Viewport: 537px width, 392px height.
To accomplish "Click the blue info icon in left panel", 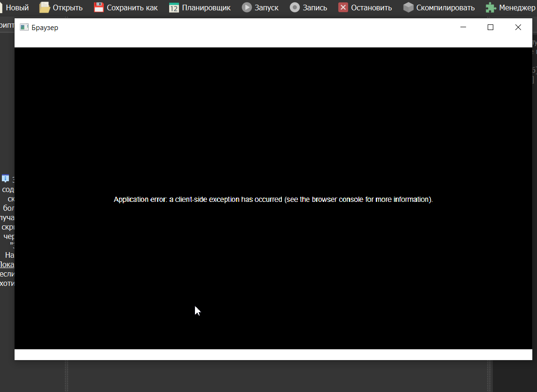I will (x=6, y=178).
